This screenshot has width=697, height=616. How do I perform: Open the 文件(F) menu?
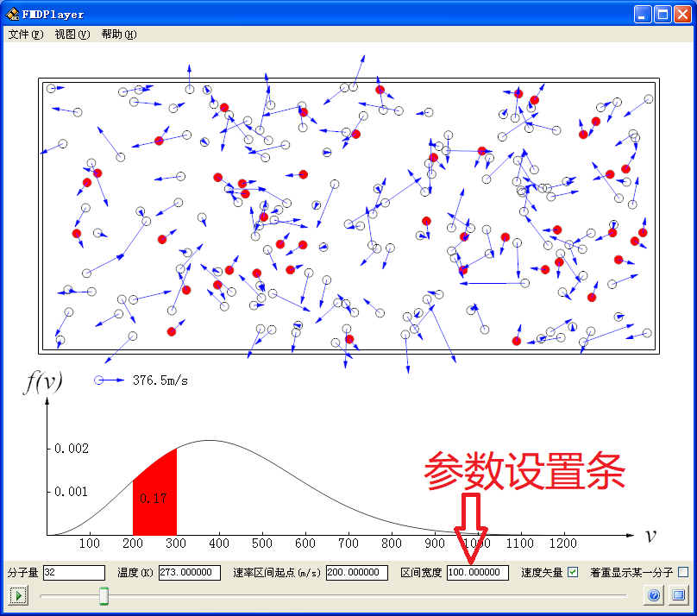(26, 35)
